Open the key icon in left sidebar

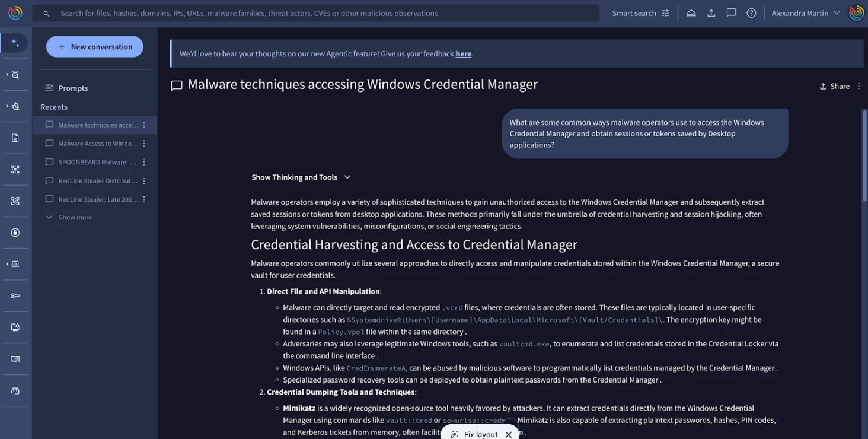click(15, 295)
